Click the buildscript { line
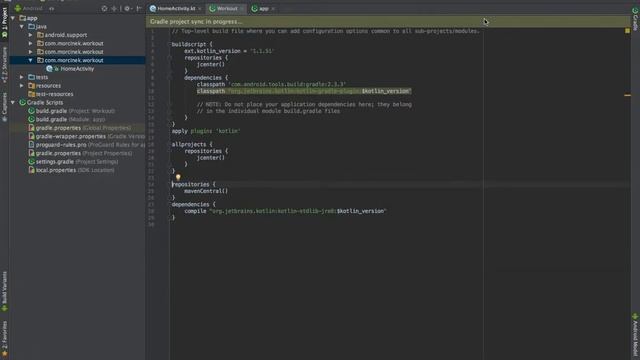The height and width of the screenshot is (360, 640). tap(192, 44)
